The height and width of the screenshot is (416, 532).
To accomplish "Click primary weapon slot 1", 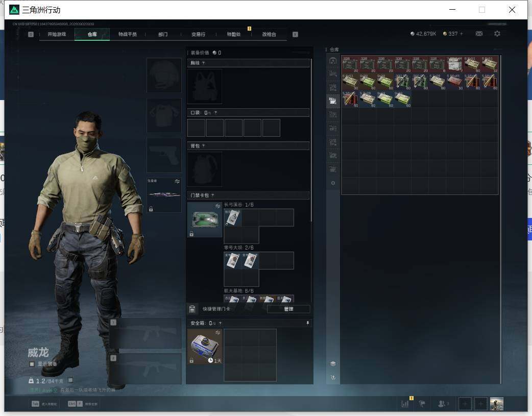I will tap(146, 333).
